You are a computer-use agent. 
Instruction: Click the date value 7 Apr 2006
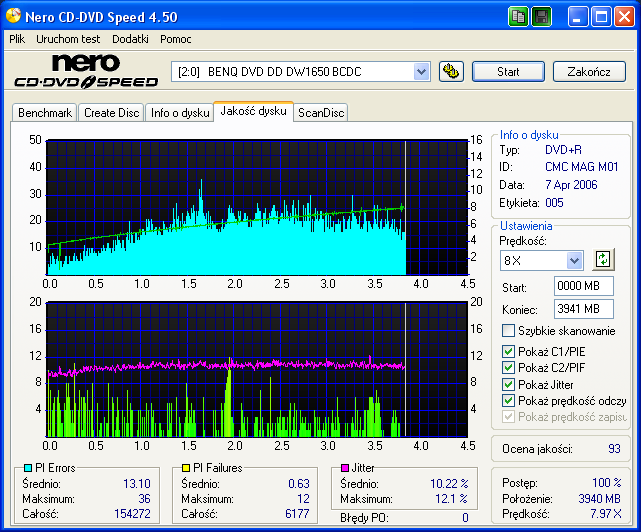coord(571,185)
